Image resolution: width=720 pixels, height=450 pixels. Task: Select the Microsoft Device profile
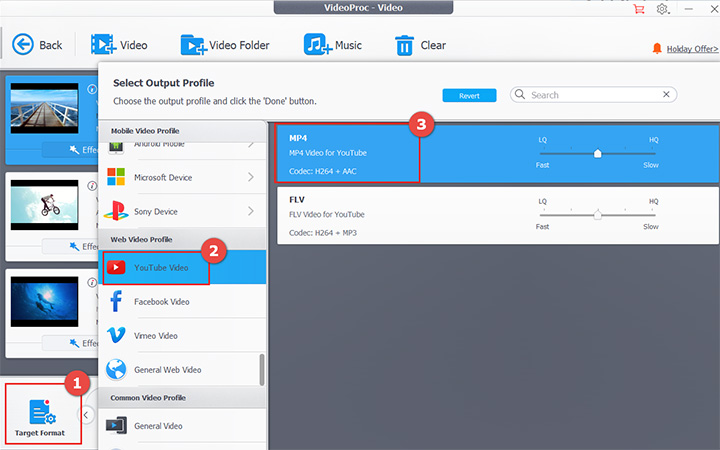point(182,177)
